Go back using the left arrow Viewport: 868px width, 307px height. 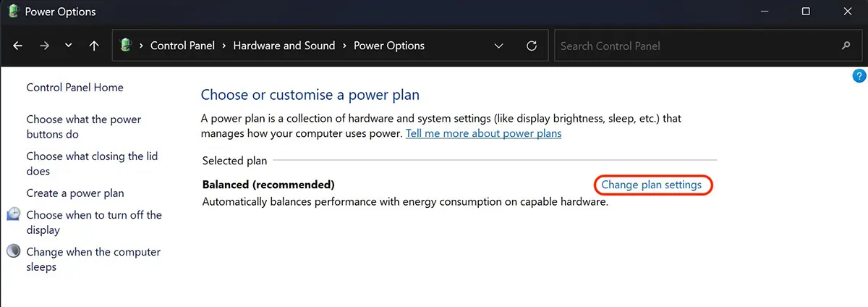point(18,46)
